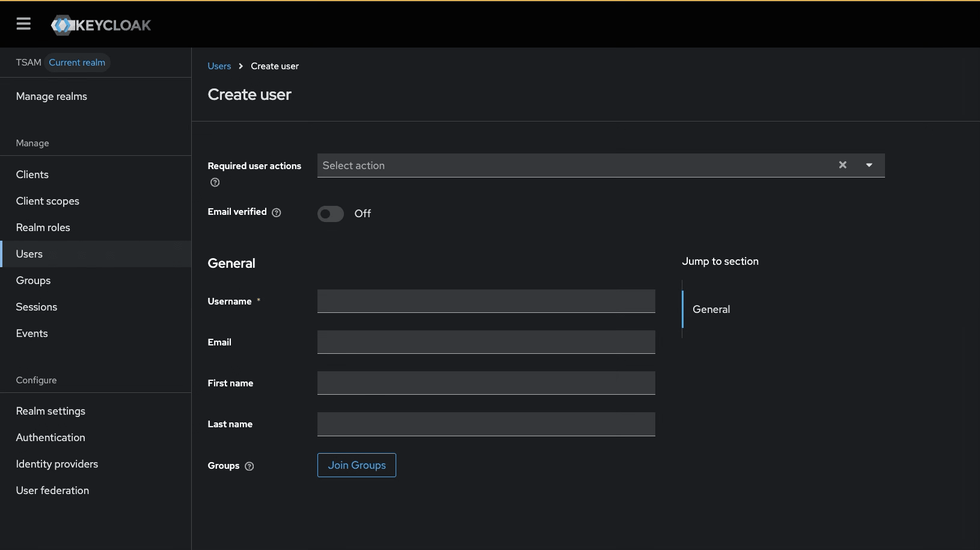
Task: Click into the Last name field
Action: tap(486, 424)
